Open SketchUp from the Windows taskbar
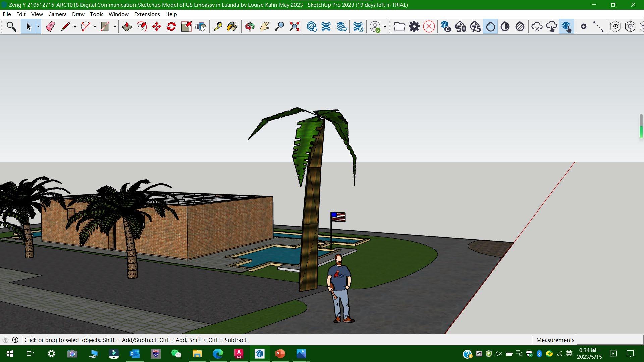The image size is (644, 362). [260, 354]
